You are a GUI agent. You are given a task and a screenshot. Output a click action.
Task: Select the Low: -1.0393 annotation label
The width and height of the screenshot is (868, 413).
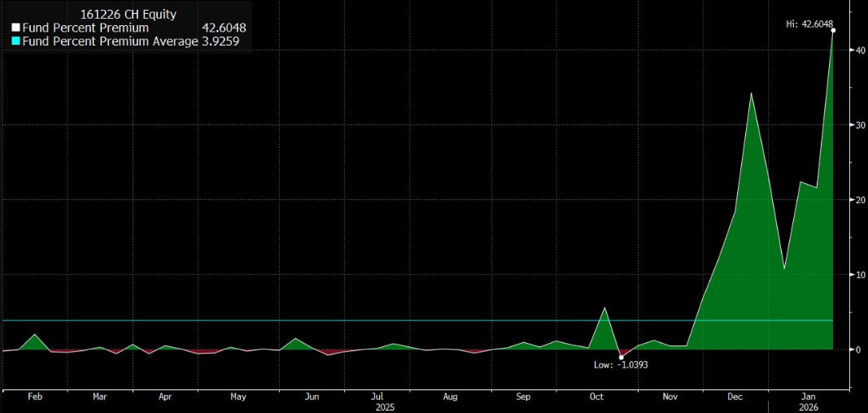click(x=622, y=366)
